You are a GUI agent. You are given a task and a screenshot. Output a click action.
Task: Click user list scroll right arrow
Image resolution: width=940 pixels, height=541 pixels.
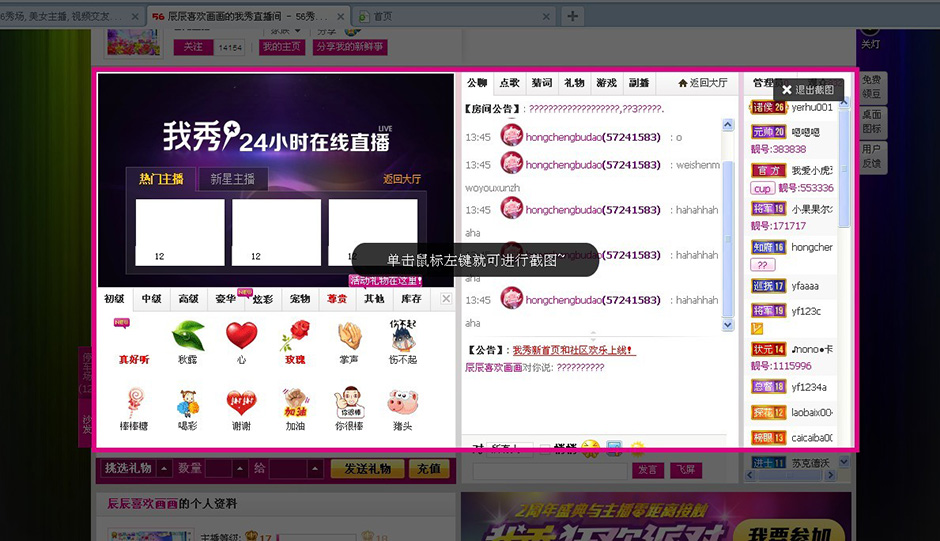pos(830,475)
